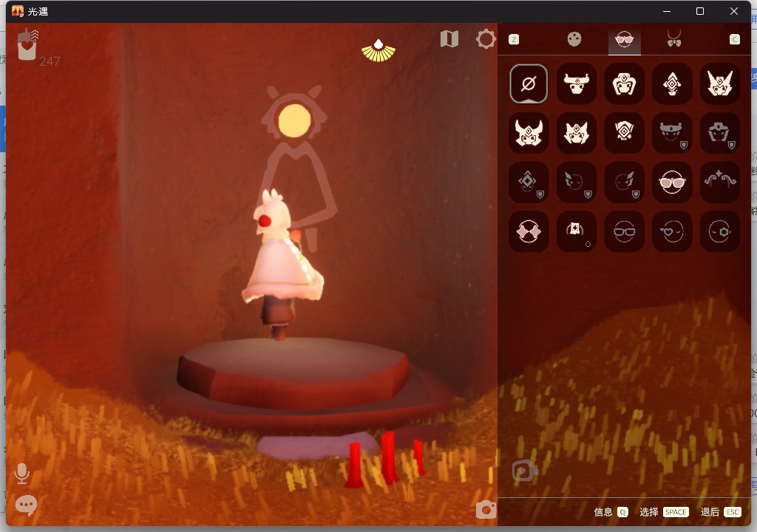Open the sunglasses face accessory tab
The image size is (757, 532).
click(x=624, y=39)
